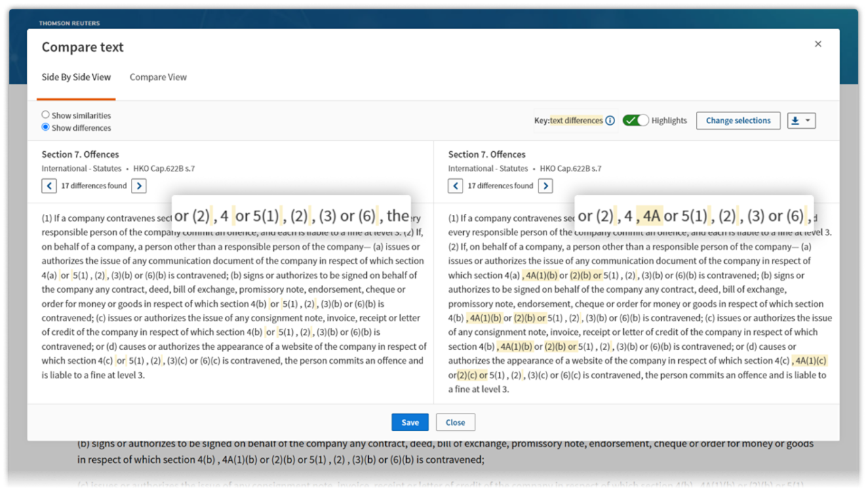
Task: Click the Change selections button
Action: pos(738,121)
